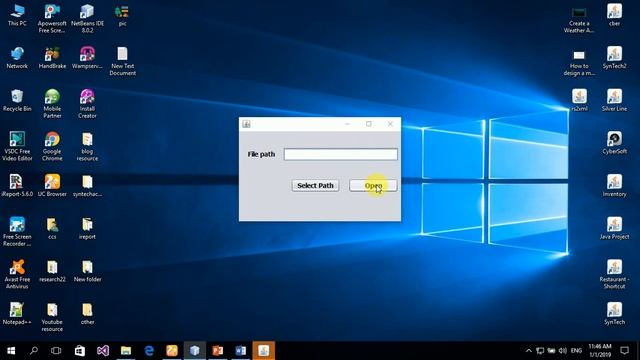Click the Java icon in dialog title bar
Image resolution: width=640 pixels, height=360 pixels.
[x=247, y=124]
